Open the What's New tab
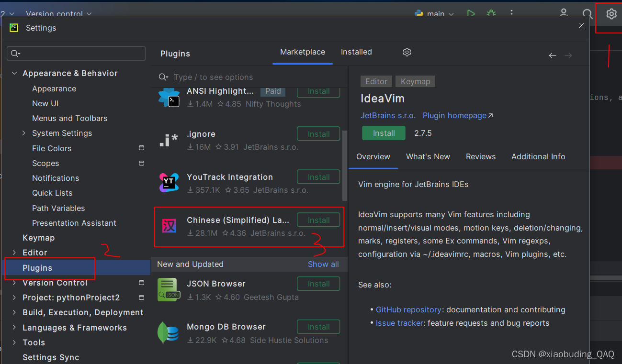622x364 pixels. point(428,156)
